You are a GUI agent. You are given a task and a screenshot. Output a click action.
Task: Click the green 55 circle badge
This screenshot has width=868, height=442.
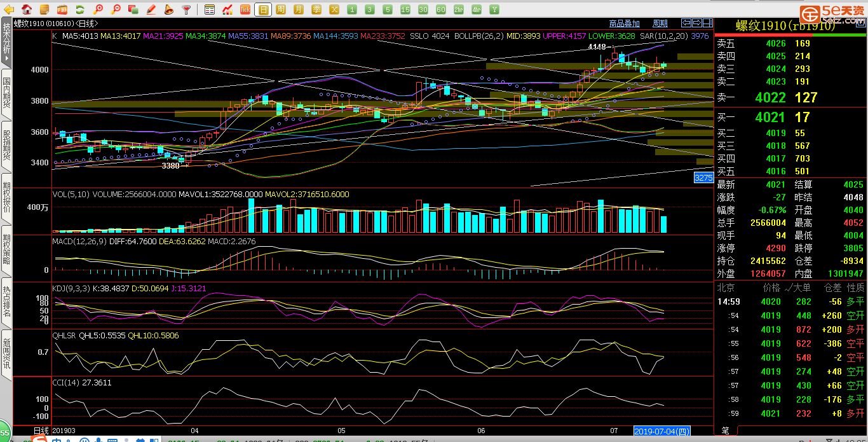4,432
